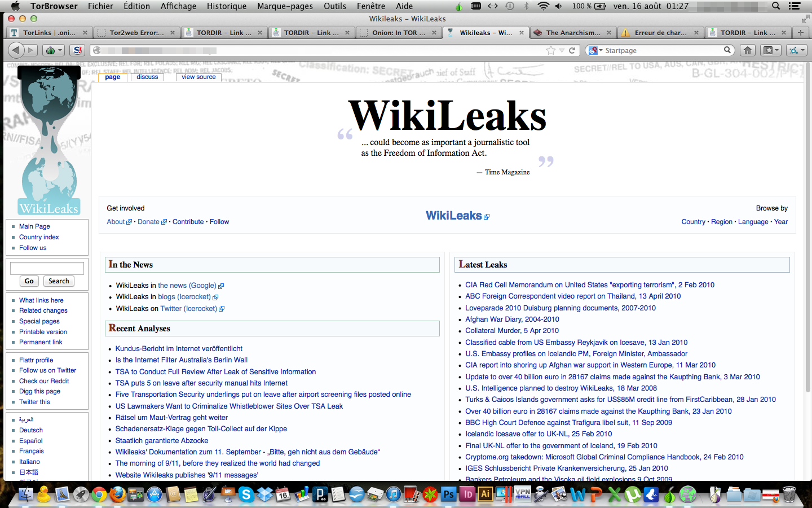Image resolution: width=812 pixels, height=508 pixels.
Task: Browse by Language link
Action: pos(753,222)
